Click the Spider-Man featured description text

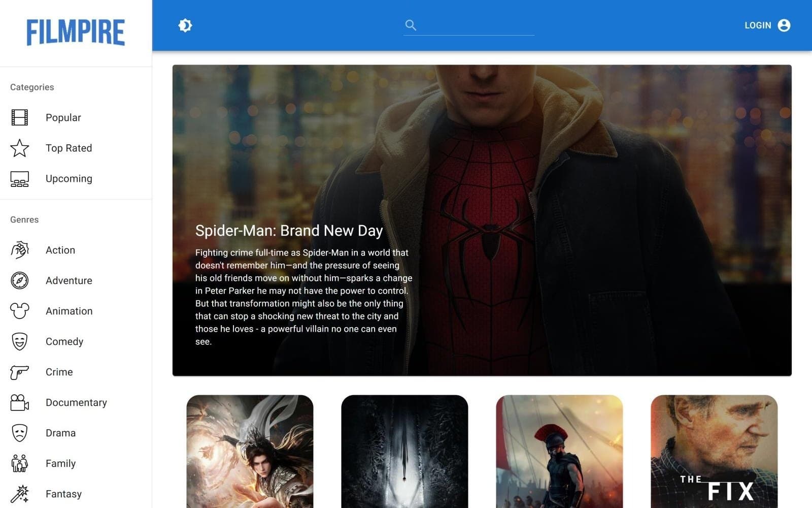click(303, 297)
